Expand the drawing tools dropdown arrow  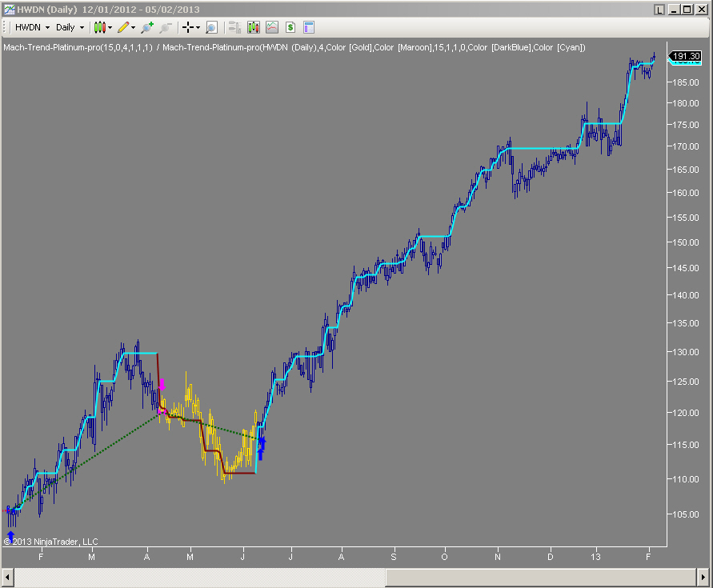point(132,26)
